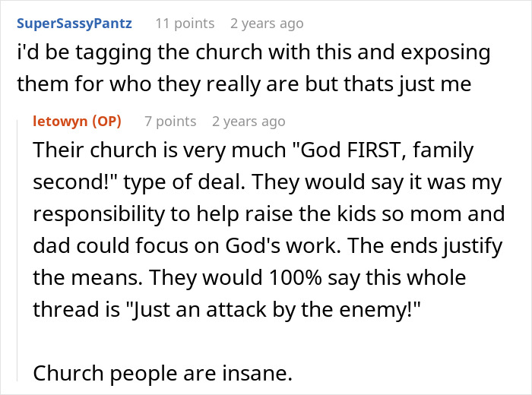Open SuperSassyPantz's user profile
Viewport: 532px width, 395px height.
pos(74,24)
